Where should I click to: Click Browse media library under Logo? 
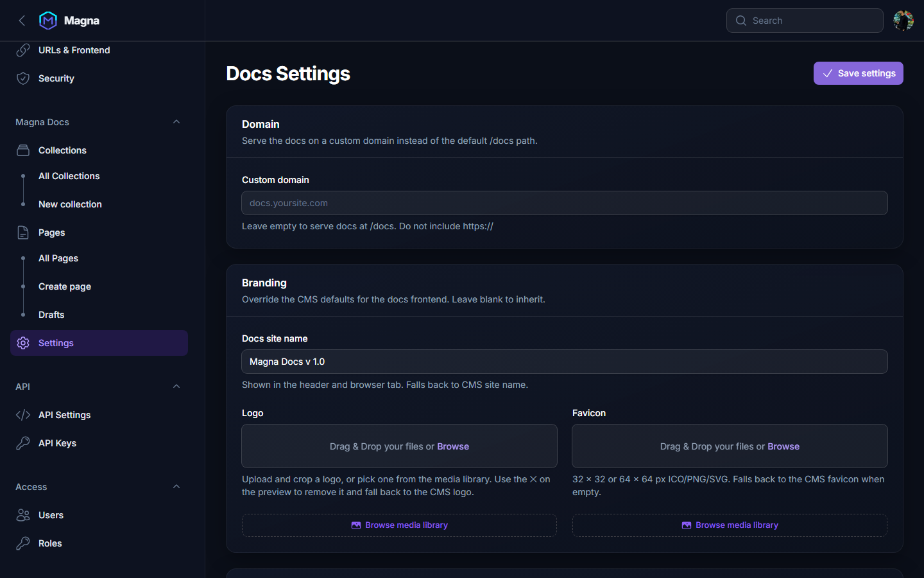(x=399, y=525)
